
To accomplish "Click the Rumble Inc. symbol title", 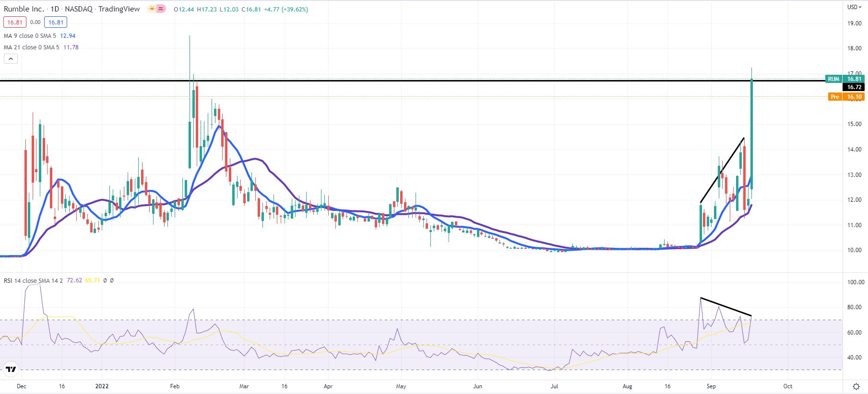I will [24, 9].
